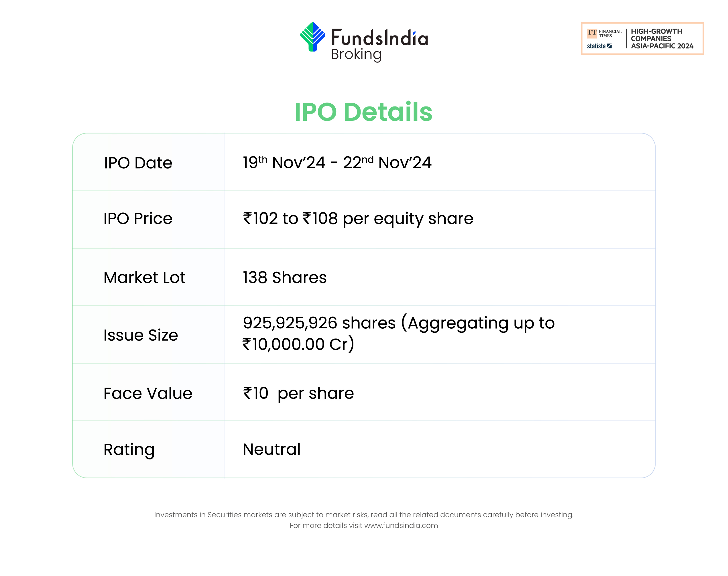Click High-Growth Companies Asia-Pacific 2024 text
728x576 pixels.
pos(662,39)
